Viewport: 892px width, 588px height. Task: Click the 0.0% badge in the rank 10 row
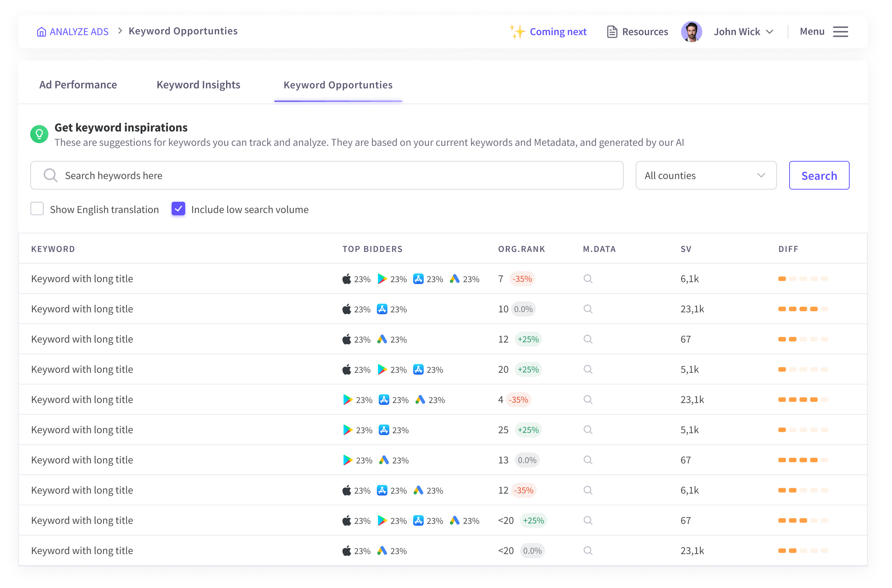click(523, 309)
